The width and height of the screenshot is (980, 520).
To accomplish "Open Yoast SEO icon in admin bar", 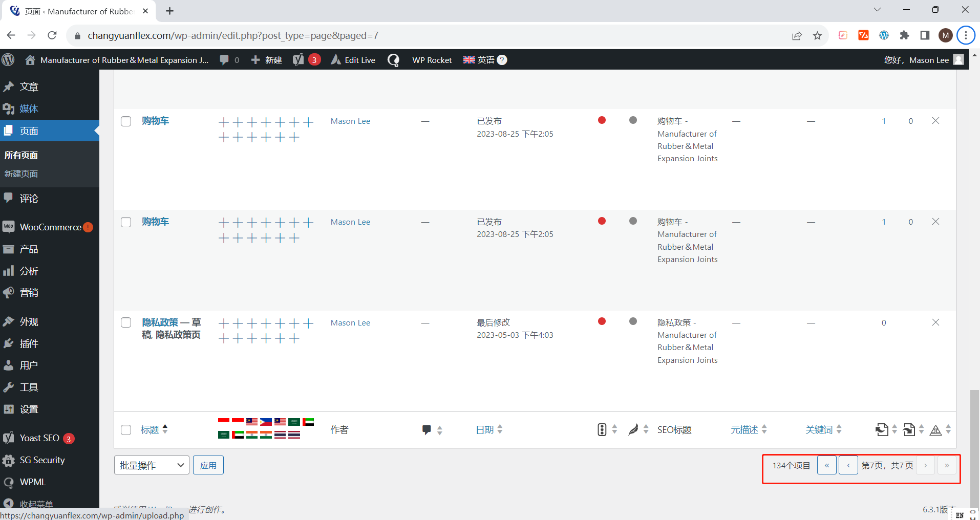I will (x=298, y=60).
